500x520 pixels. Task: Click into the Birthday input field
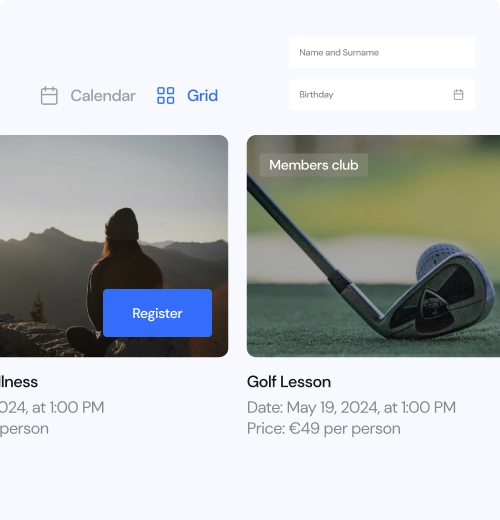(382, 95)
